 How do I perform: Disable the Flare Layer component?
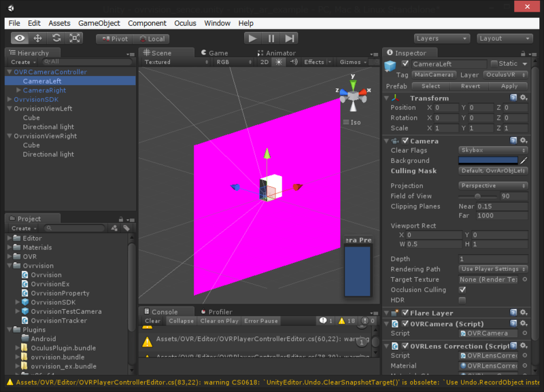405,313
